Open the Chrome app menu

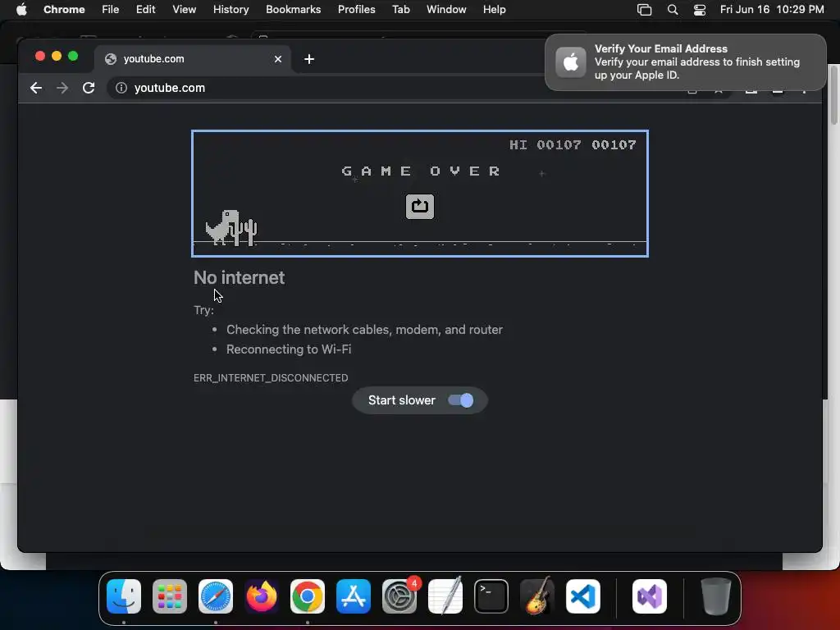pos(64,9)
